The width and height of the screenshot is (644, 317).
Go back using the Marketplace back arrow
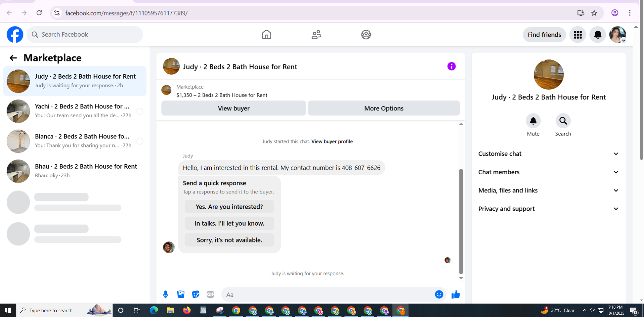pyautogui.click(x=13, y=58)
